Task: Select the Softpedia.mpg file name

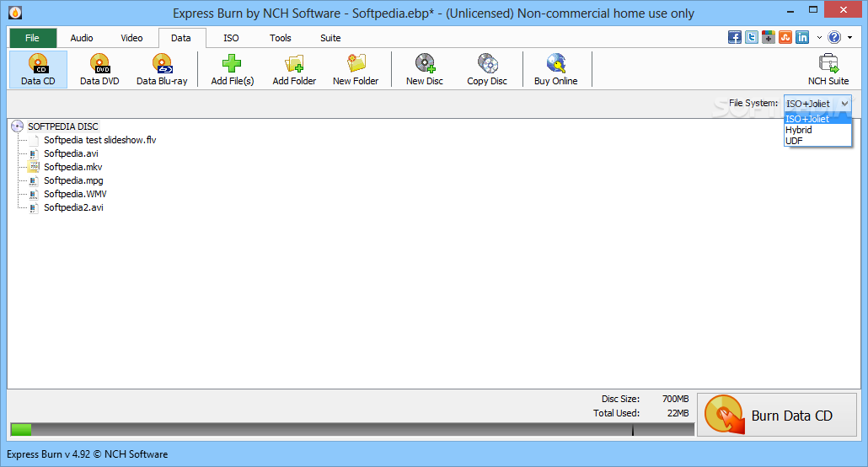Action: click(x=73, y=180)
